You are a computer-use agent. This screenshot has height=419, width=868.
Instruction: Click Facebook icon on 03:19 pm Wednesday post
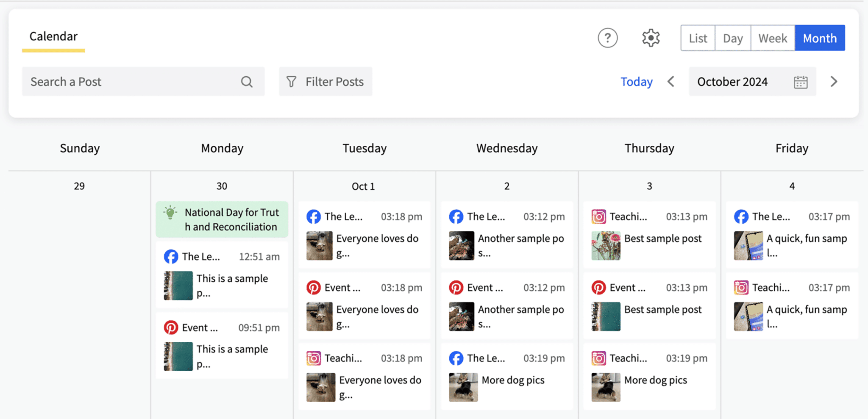[x=456, y=358]
